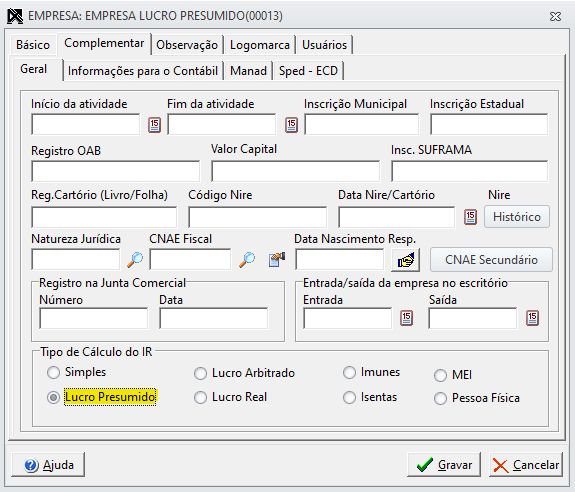
Task: Select the MEI radio button
Action: 440,375
